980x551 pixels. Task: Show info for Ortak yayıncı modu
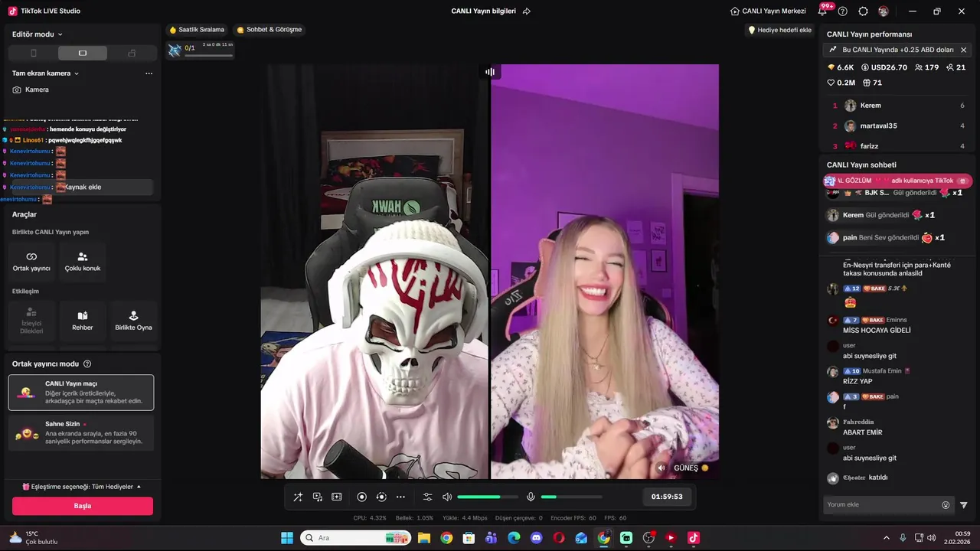[x=87, y=364]
